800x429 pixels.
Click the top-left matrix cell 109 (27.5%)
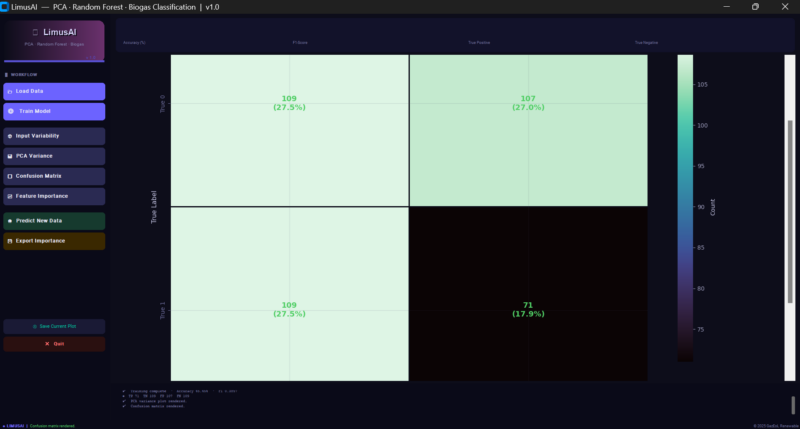click(289, 130)
